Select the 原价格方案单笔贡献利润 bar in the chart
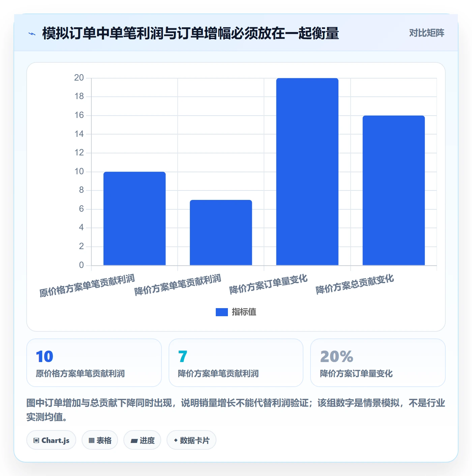Viewport: 472px width, 476px height. [x=135, y=218]
